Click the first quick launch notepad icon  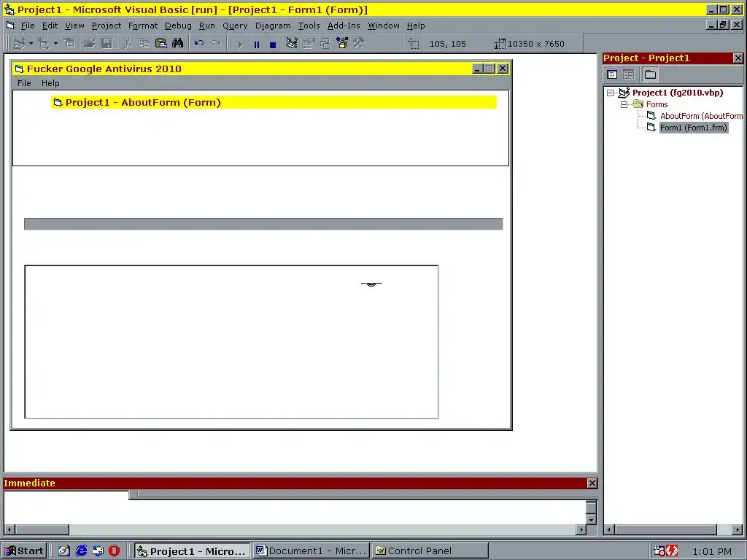coord(64,551)
